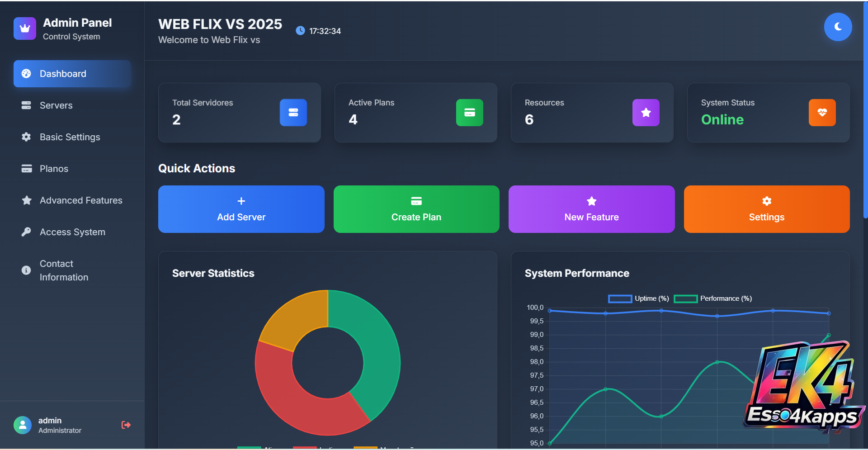This screenshot has width=868, height=450.
Task: Click the admin user avatar
Action: click(x=23, y=425)
